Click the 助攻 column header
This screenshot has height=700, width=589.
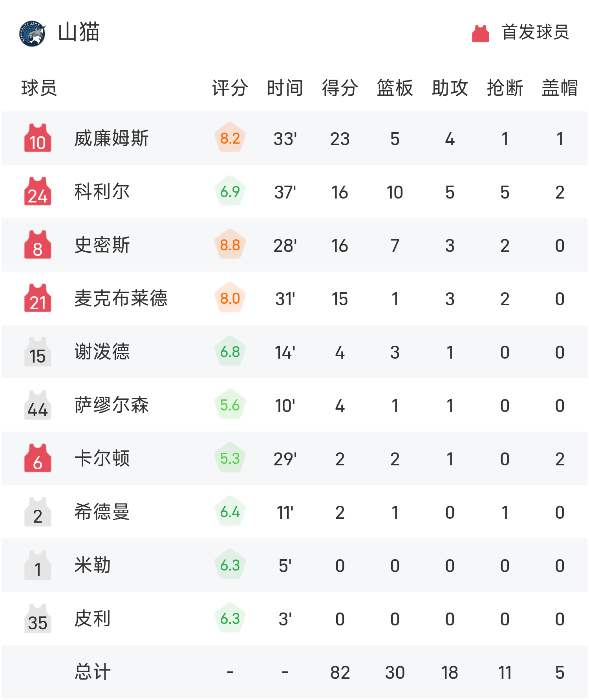[450, 88]
